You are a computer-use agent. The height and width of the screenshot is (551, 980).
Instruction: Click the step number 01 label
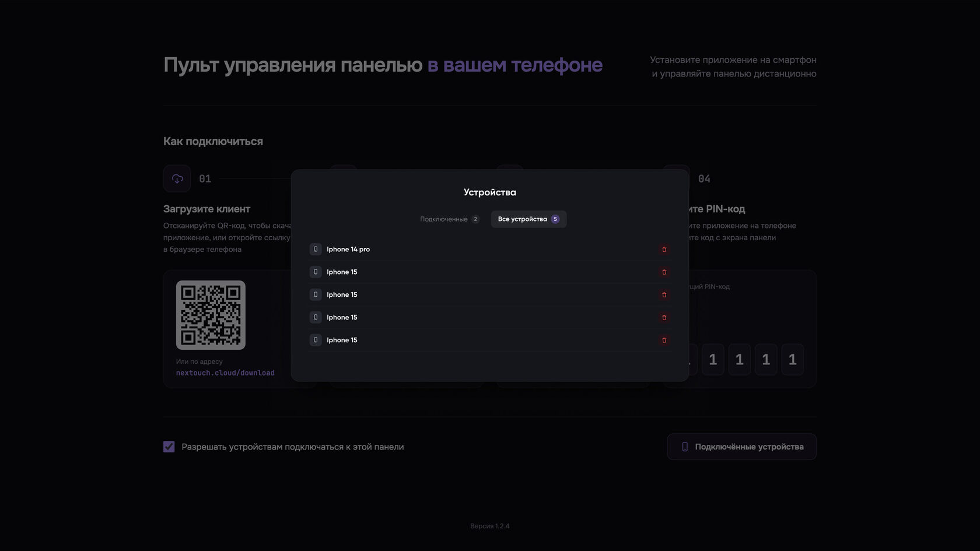[205, 179]
